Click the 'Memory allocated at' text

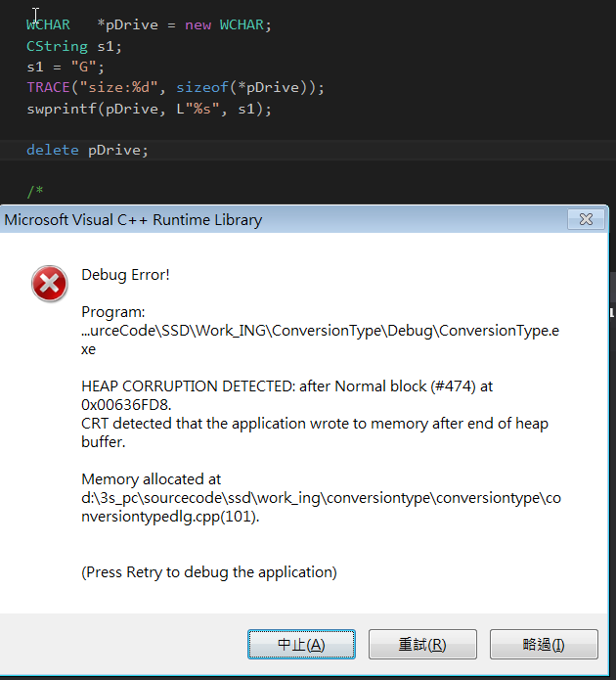tap(151, 479)
